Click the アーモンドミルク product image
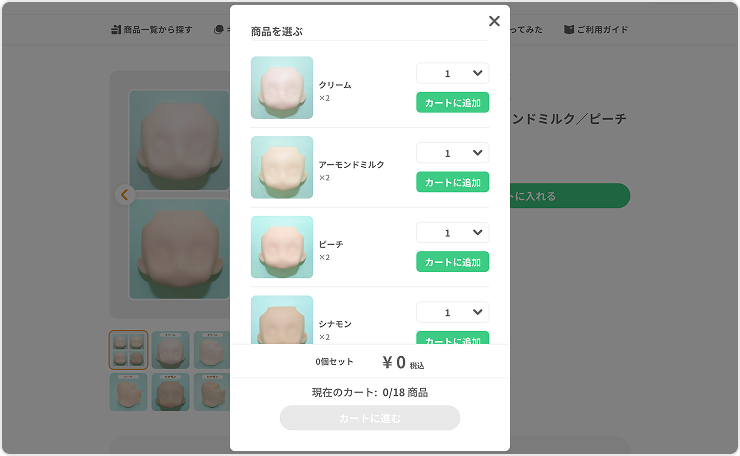The image size is (740, 456). pyautogui.click(x=282, y=168)
